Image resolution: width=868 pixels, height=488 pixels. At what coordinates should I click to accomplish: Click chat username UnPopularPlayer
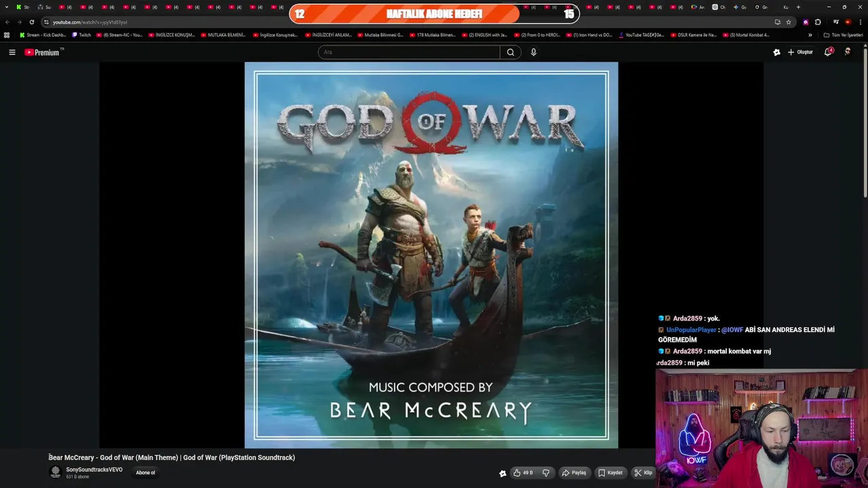pos(691,330)
